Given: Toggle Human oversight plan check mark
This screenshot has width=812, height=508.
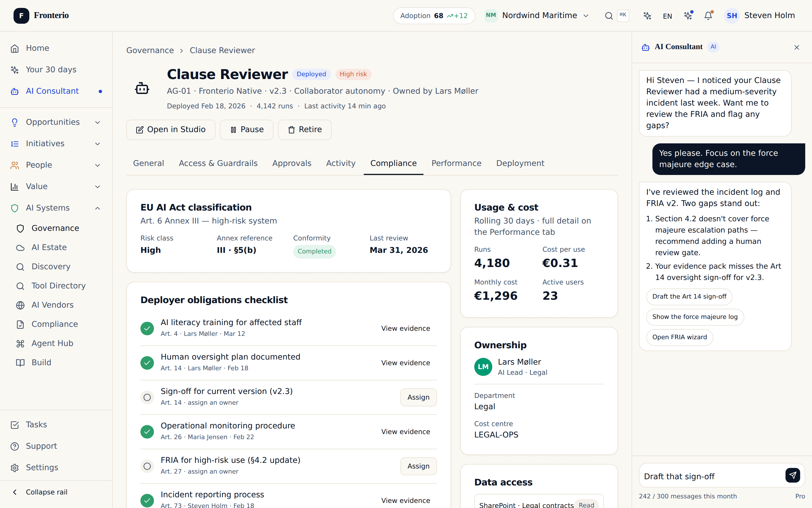Looking at the screenshot, I should point(147,363).
